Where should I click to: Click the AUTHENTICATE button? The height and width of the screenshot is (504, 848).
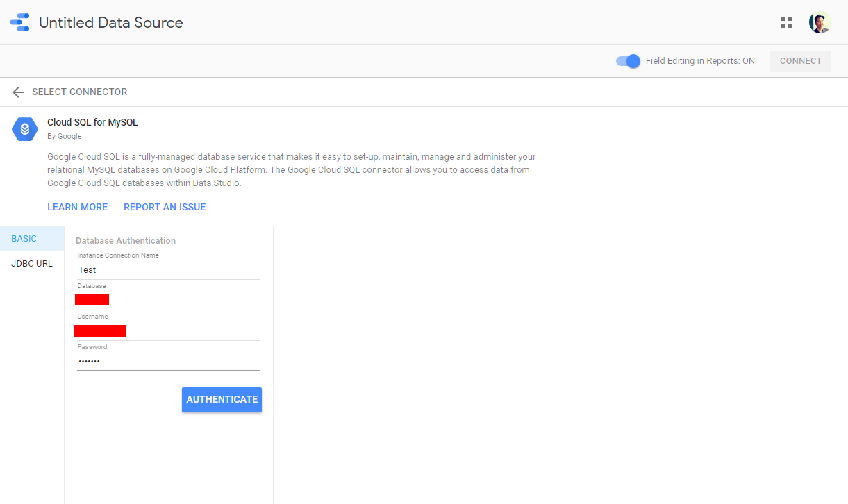[222, 400]
